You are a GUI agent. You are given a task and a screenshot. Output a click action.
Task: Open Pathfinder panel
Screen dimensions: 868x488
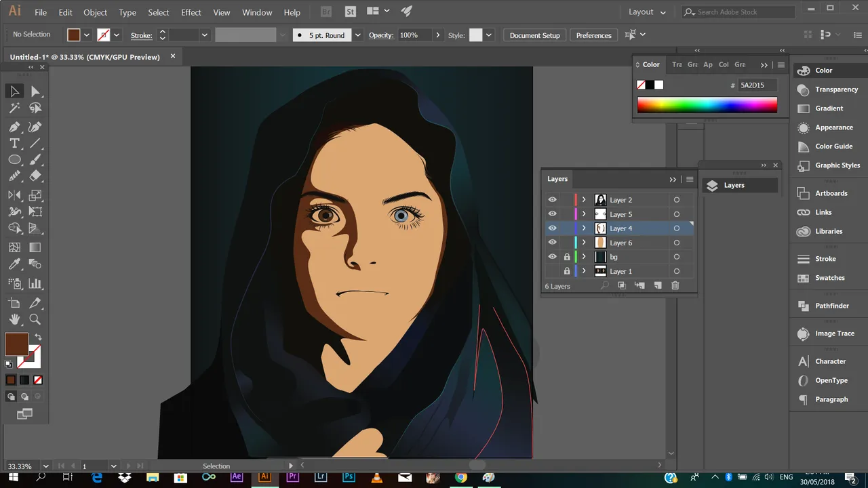pyautogui.click(x=831, y=306)
